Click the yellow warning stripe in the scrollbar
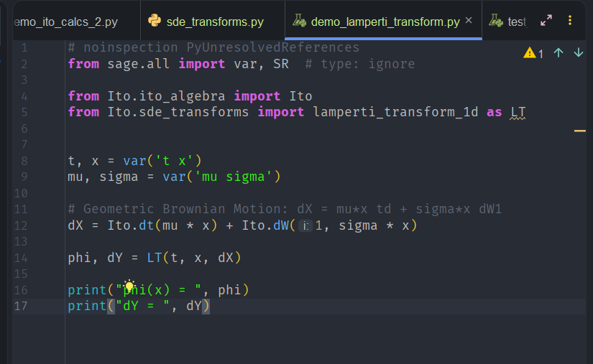This screenshot has width=593, height=364. [580, 131]
